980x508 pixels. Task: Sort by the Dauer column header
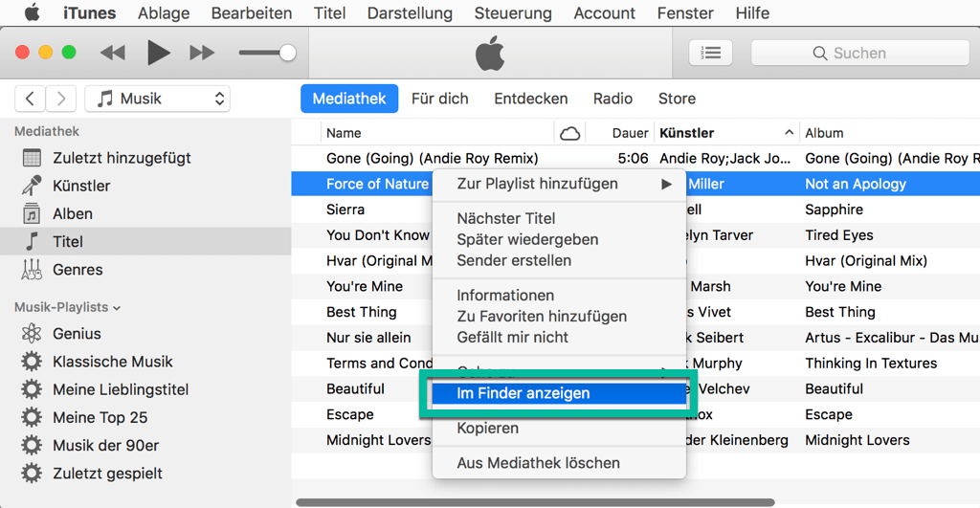pos(620,133)
